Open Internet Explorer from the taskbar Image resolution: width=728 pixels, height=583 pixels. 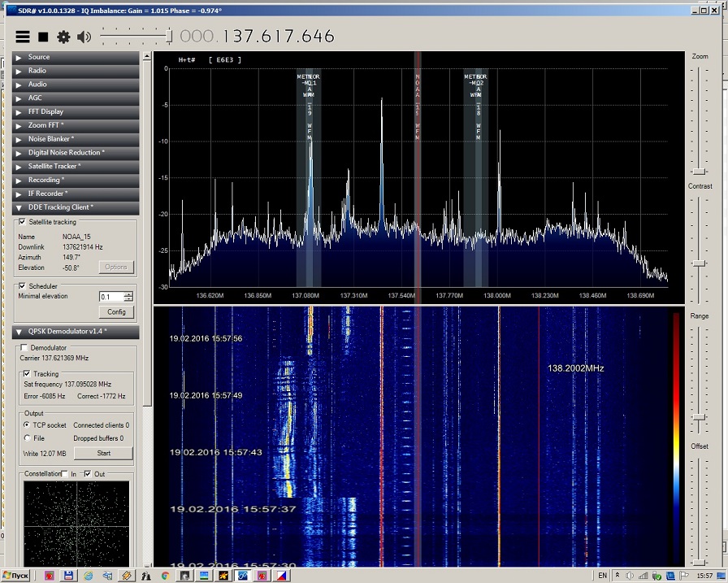coord(89,576)
